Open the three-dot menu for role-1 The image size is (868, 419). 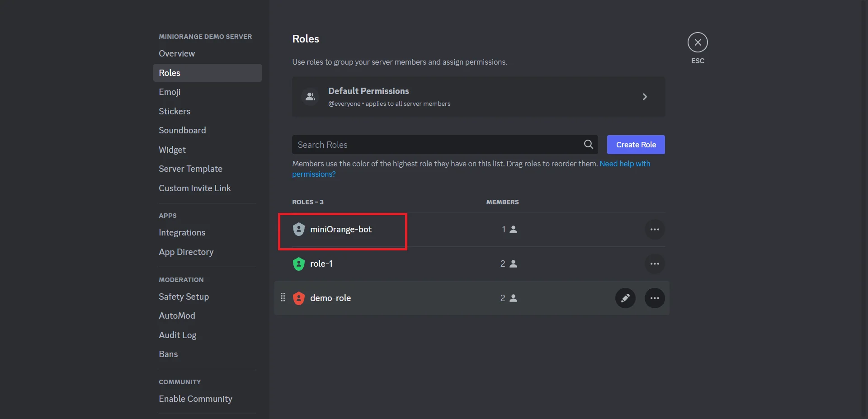point(654,264)
